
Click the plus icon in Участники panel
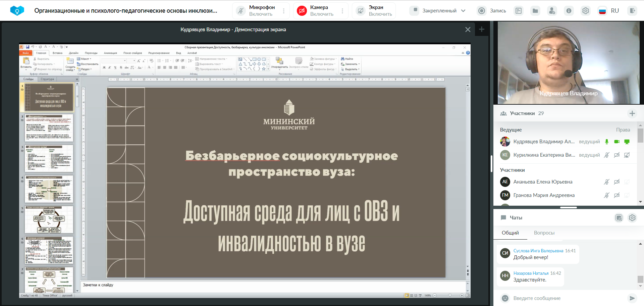(632, 113)
